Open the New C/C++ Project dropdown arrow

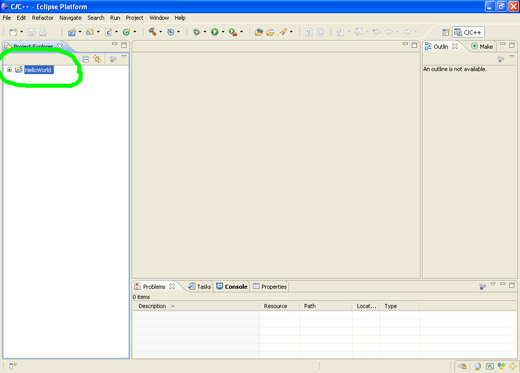click(80, 32)
